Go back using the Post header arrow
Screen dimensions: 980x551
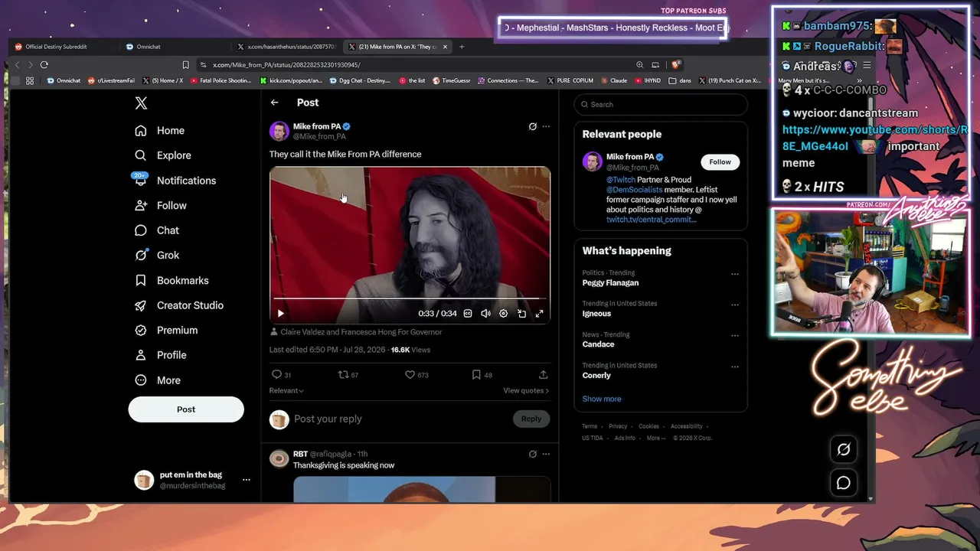click(275, 103)
